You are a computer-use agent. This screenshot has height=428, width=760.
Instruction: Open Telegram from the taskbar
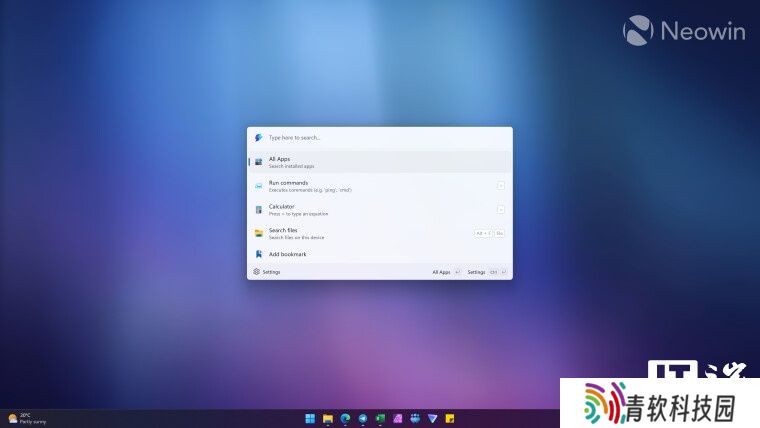pyautogui.click(x=363, y=418)
